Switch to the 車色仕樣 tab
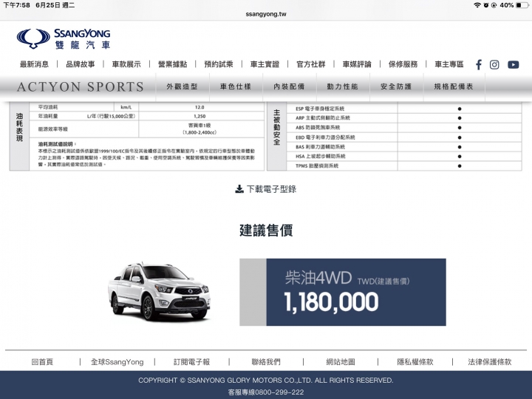Screen dimensions: 532x399 [x=236, y=87]
